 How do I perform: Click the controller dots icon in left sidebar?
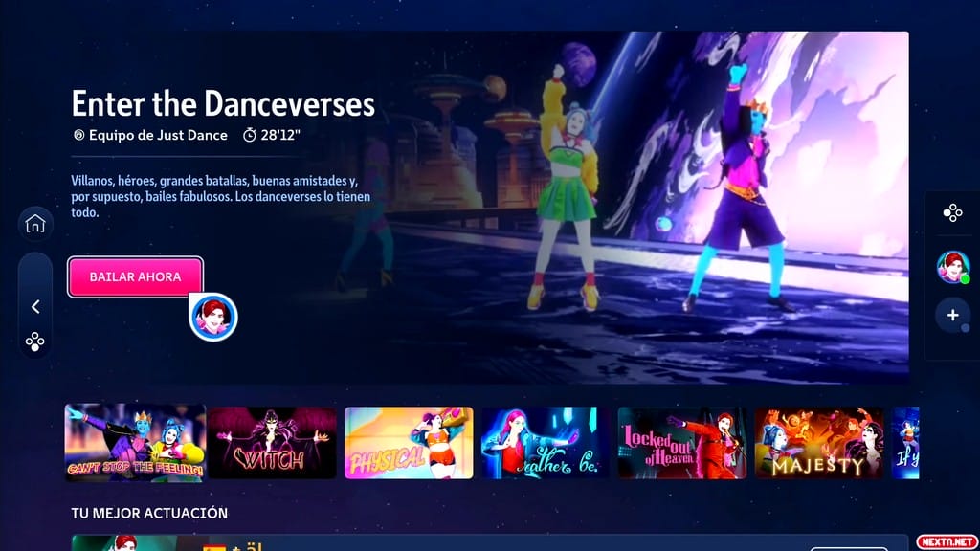[34, 342]
